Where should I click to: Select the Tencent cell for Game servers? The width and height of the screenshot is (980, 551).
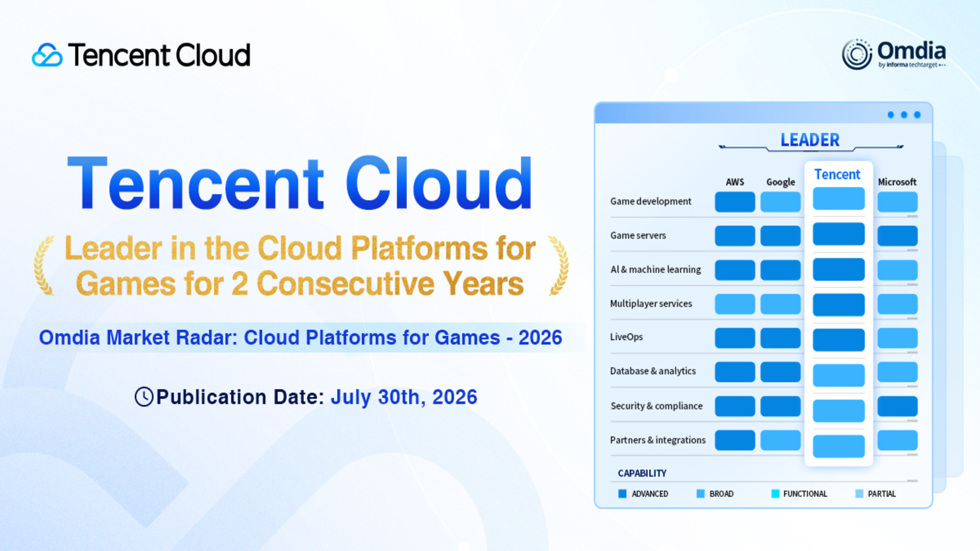[839, 234]
